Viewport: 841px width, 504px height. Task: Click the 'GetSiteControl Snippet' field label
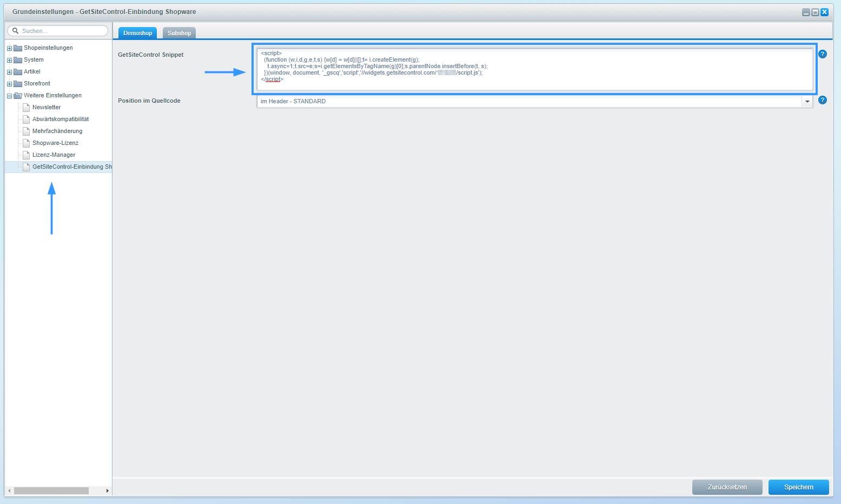(150, 55)
